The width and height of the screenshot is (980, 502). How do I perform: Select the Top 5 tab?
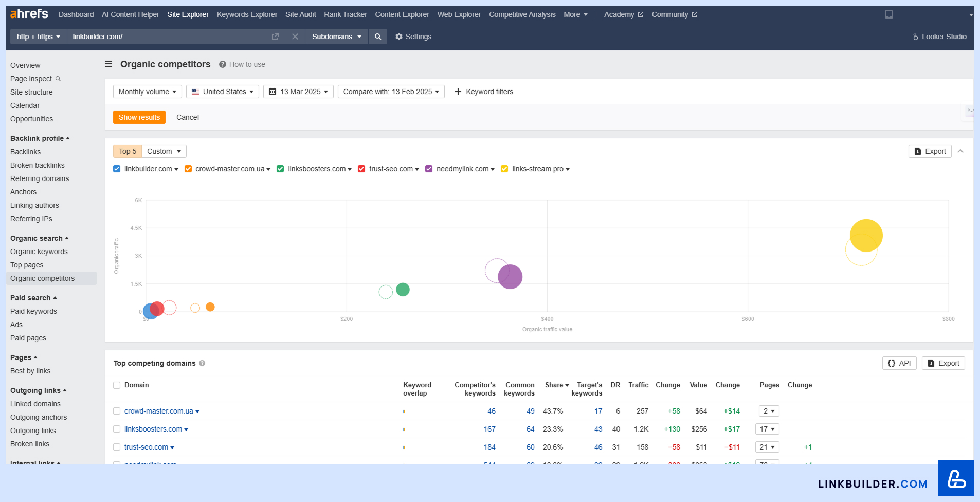[128, 151]
